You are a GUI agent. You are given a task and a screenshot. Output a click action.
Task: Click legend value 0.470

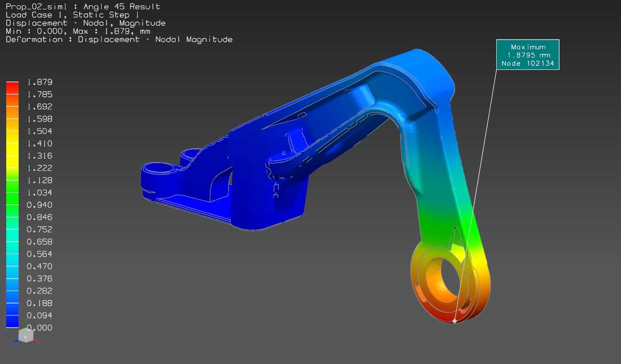pos(40,266)
